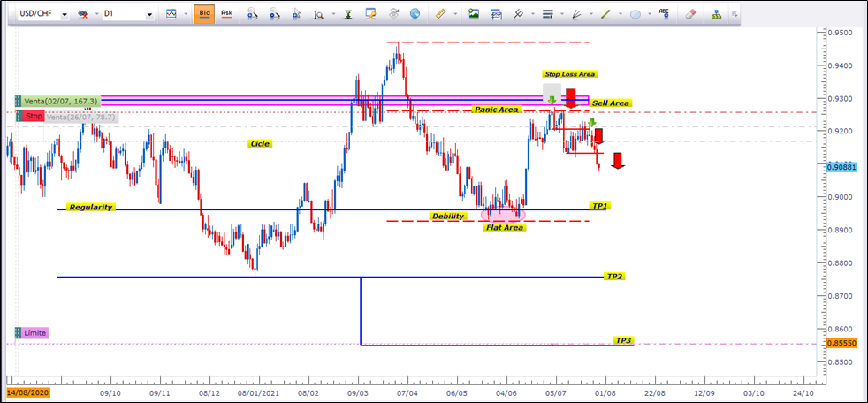This screenshot has height=403, width=868.
Task: Select the Venta(02/07, 167.3) order label
Action: 62,102
